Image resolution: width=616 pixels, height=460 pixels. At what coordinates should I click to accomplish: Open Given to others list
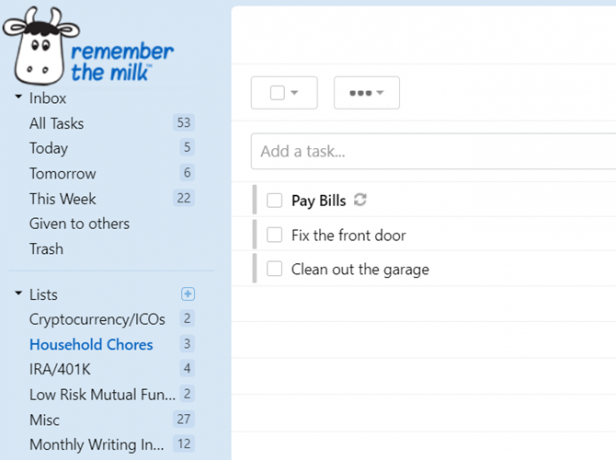tap(79, 224)
